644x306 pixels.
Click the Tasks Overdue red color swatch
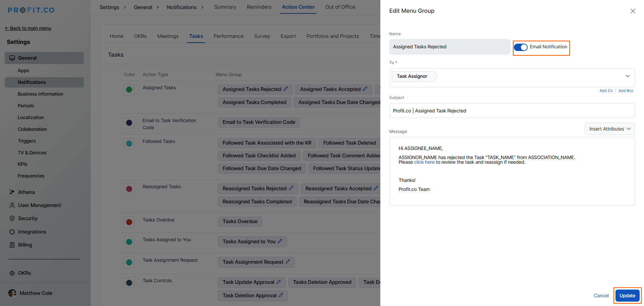129,222
